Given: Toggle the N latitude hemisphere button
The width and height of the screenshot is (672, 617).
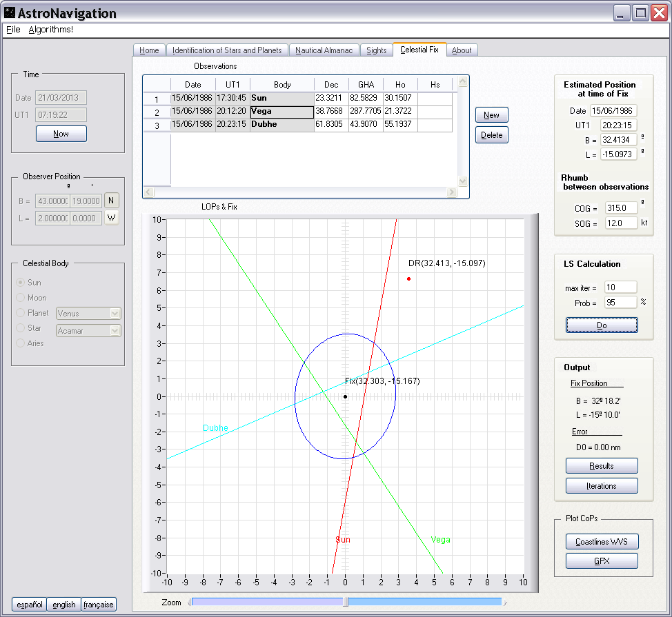Looking at the screenshot, I should point(112,201).
